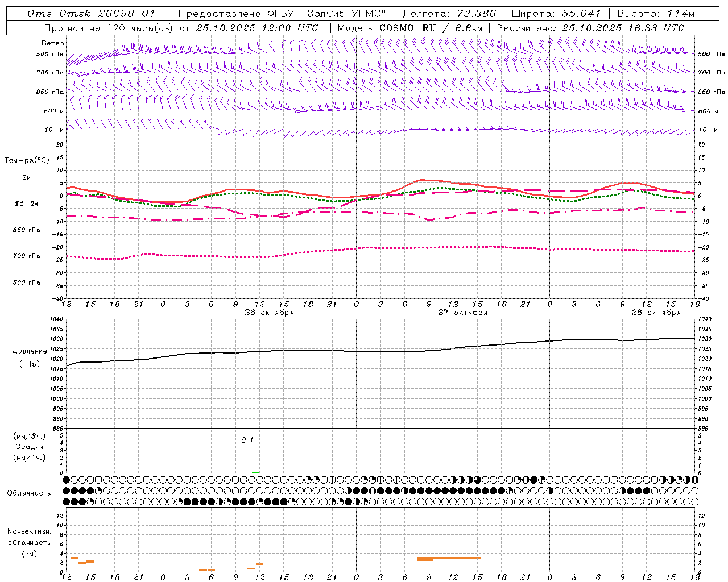Click the Давление axis title

30,351
